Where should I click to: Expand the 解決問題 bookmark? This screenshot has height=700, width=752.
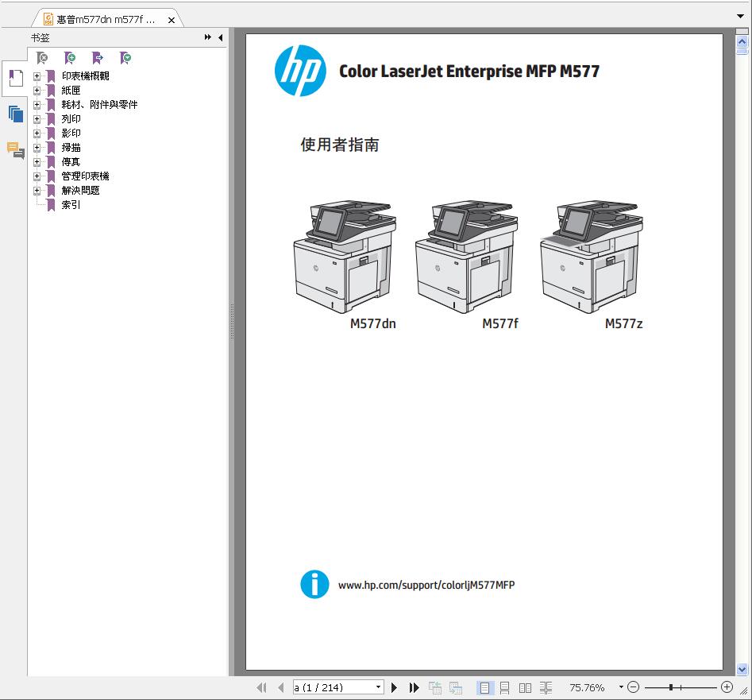coord(37,191)
